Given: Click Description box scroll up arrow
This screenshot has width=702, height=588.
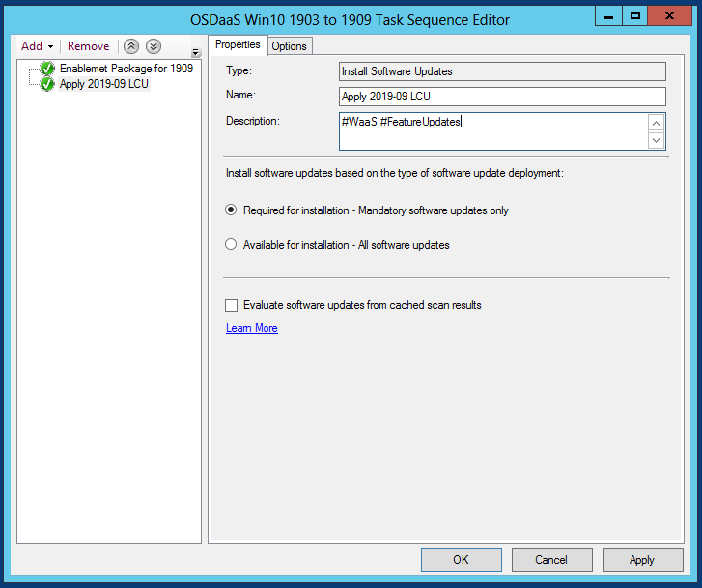Looking at the screenshot, I should [x=657, y=123].
